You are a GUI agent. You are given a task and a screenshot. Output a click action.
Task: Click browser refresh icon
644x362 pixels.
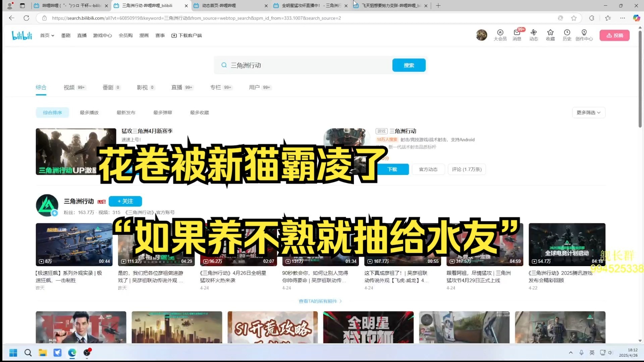[x=26, y=18]
